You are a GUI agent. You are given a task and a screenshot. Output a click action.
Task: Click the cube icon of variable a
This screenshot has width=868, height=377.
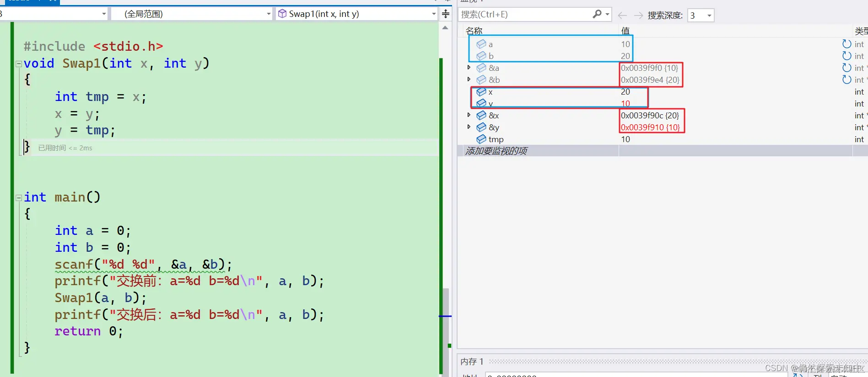point(481,44)
